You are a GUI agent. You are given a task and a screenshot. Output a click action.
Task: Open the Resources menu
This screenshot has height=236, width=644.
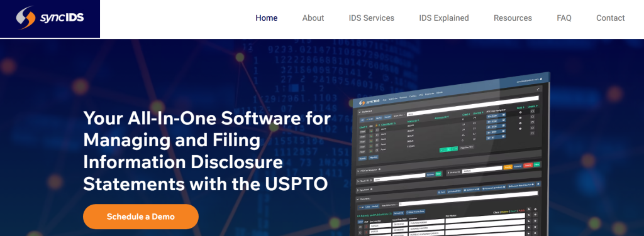513,18
